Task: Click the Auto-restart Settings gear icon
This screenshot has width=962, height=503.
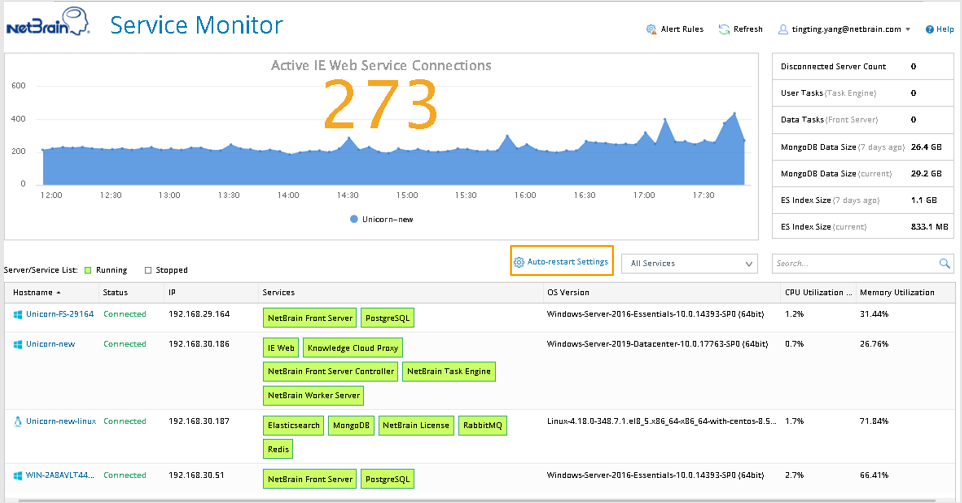Action: (518, 262)
